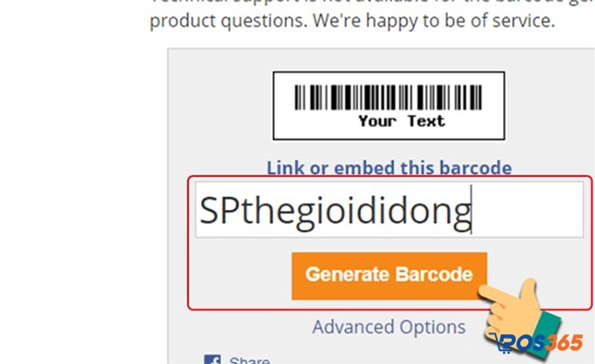Click the shopping cart icon in POS365 logo
The image size is (595, 364).
tap(499, 342)
